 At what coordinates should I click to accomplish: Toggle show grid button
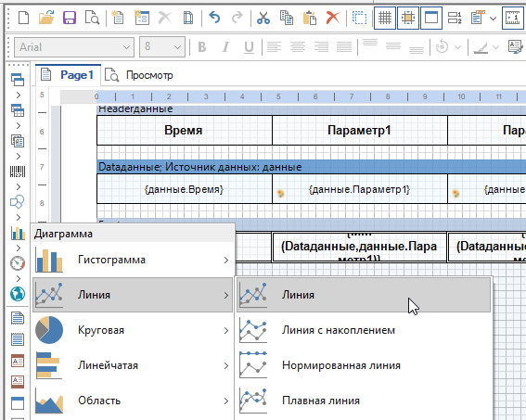point(385,18)
